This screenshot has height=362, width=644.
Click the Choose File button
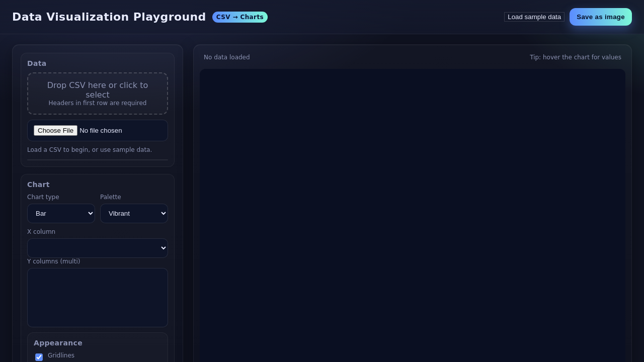(x=55, y=131)
